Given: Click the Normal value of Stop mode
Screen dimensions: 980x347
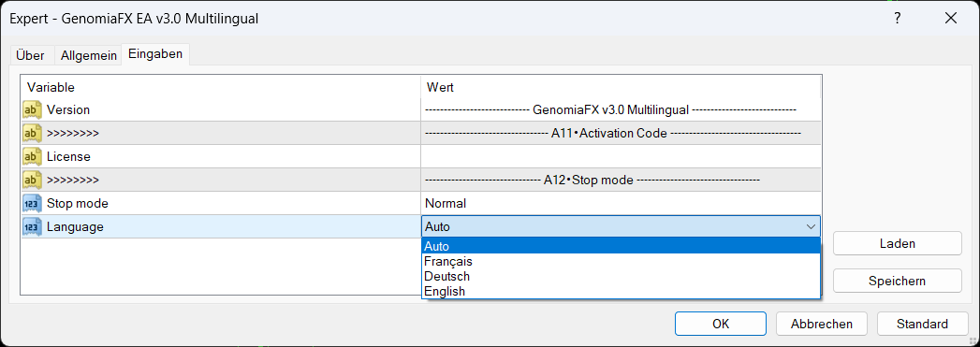Looking at the screenshot, I should point(621,204).
